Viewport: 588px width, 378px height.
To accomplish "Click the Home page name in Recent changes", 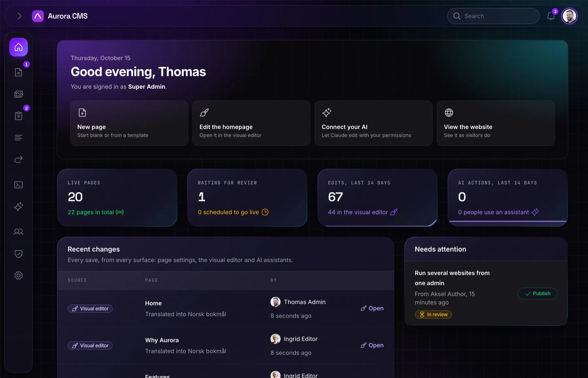I will tap(153, 303).
